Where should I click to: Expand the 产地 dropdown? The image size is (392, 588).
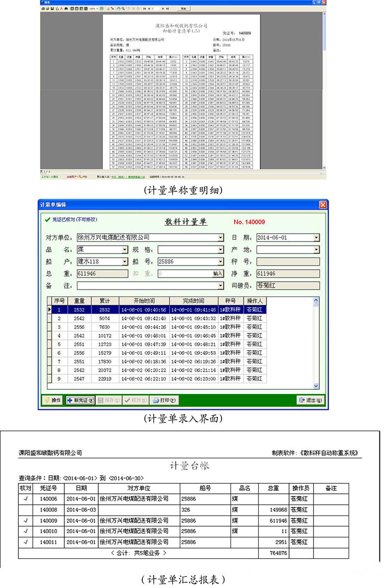317,250
